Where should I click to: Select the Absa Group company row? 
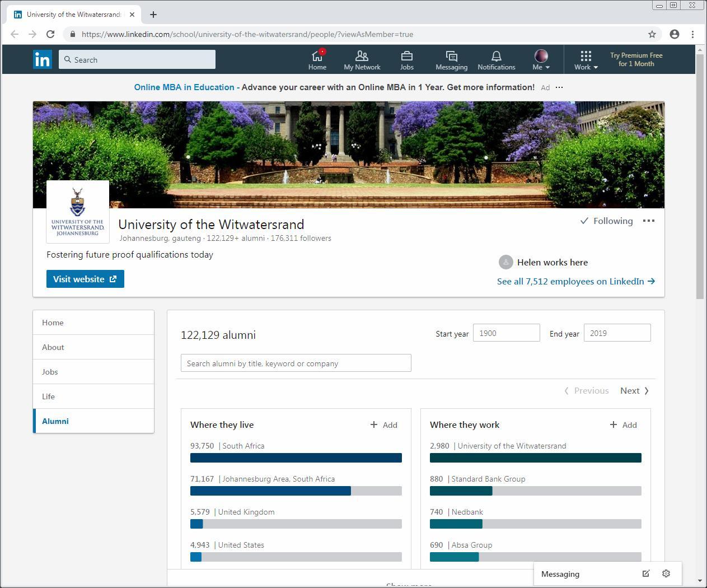coord(536,552)
